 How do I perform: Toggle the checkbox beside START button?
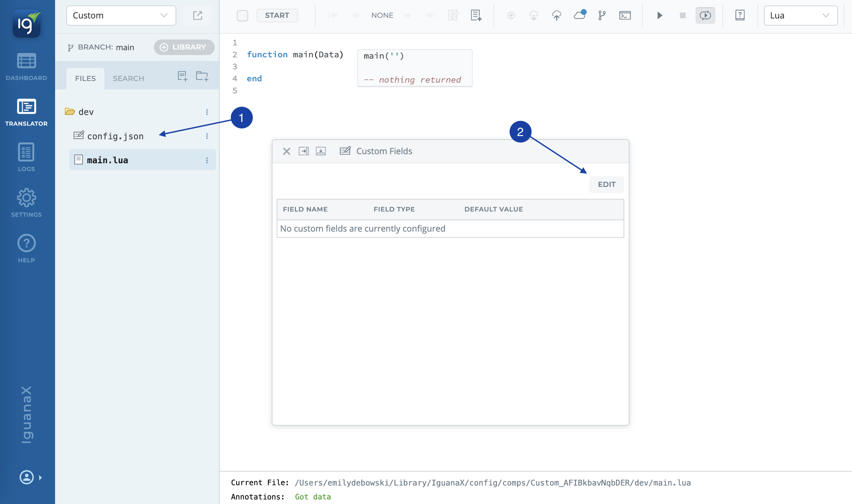click(x=242, y=15)
